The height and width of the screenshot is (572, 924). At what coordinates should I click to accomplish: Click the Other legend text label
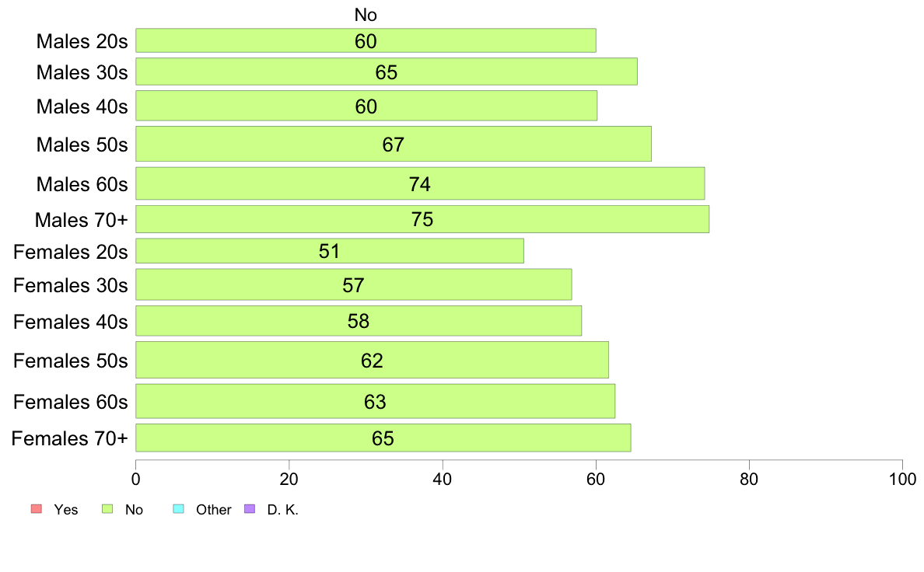(213, 510)
